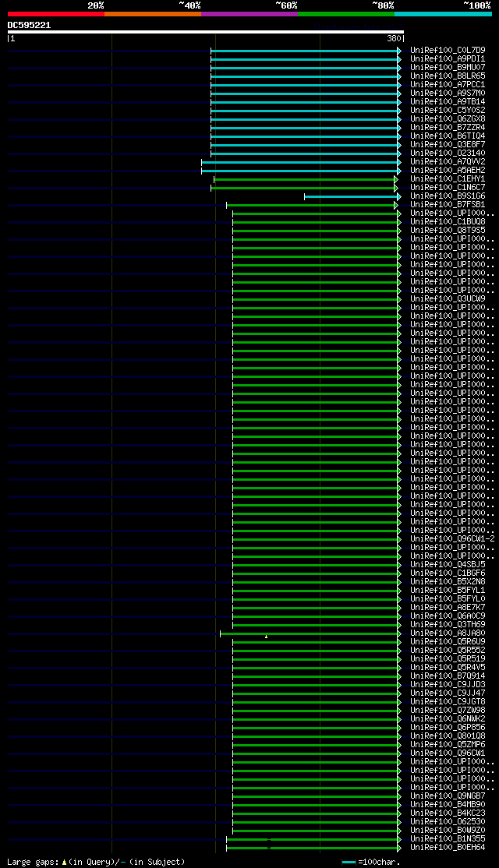Click hit label UniRef100_Q5R519
The width and height of the screenshot is (499, 868).
(x=448, y=659)
